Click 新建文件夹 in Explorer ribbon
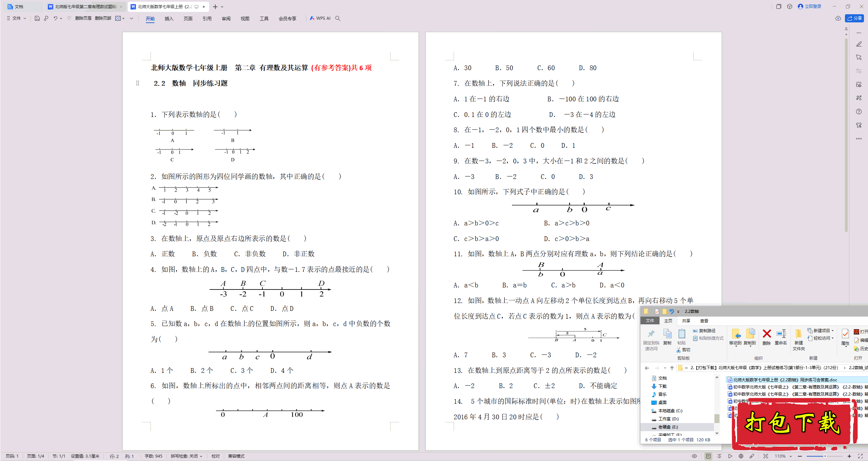This screenshot has height=461, width=868. (x=798, y=340)
